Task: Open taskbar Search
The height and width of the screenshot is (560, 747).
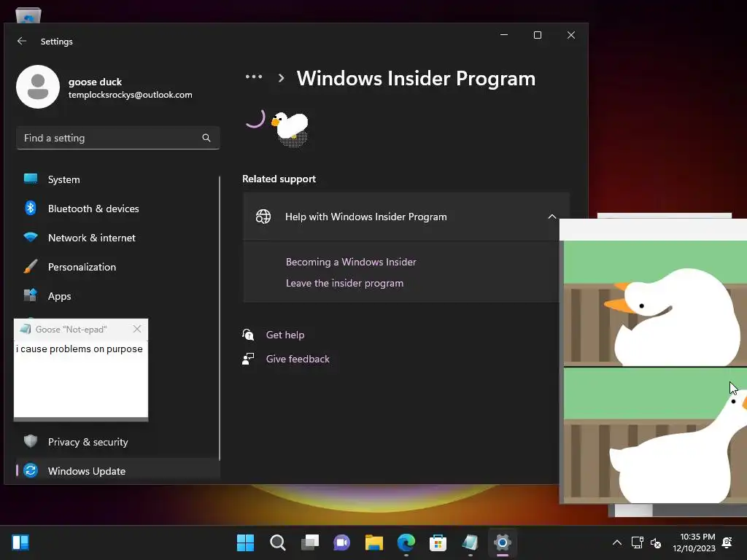Action: (x=278, y=542)
